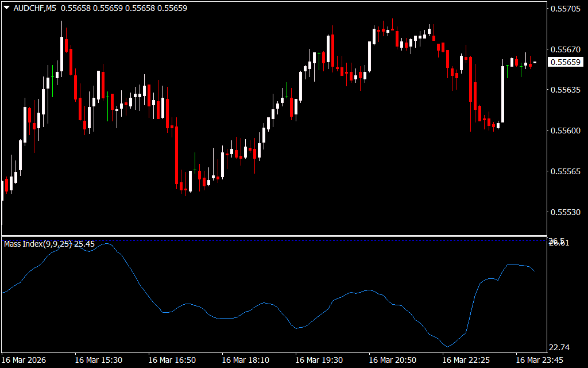Click the triangle arrow beside AUDCHF,M5

click(6, 8)
